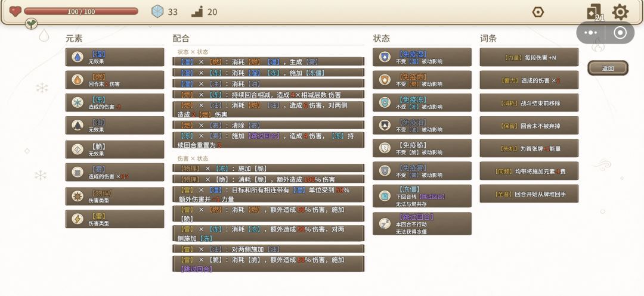
Task: Select the 力量 keyword entry
Action: (x=529, y=57)
